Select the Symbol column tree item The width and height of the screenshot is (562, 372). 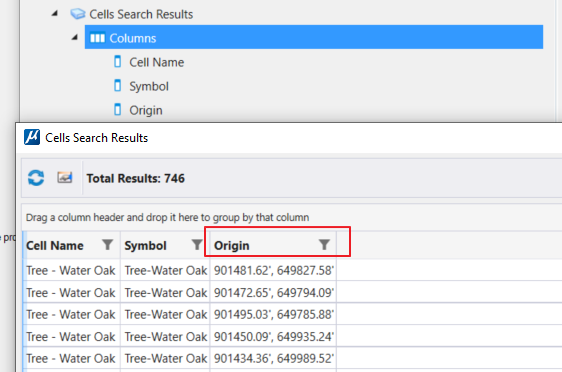149,86
